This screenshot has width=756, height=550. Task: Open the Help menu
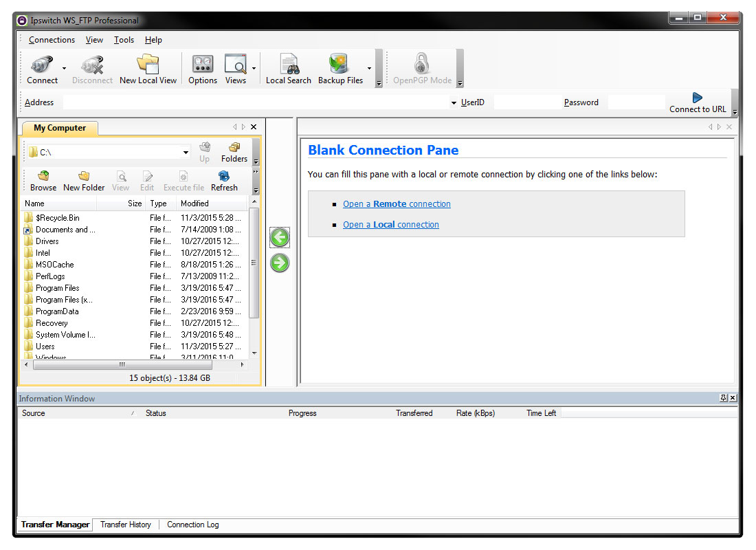tap(153, 40)
